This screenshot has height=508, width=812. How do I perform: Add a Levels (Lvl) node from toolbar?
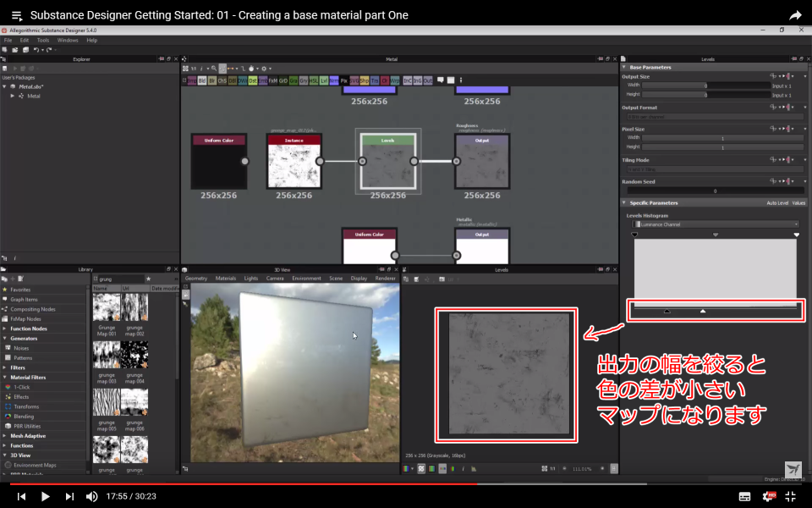coord(324,81)
